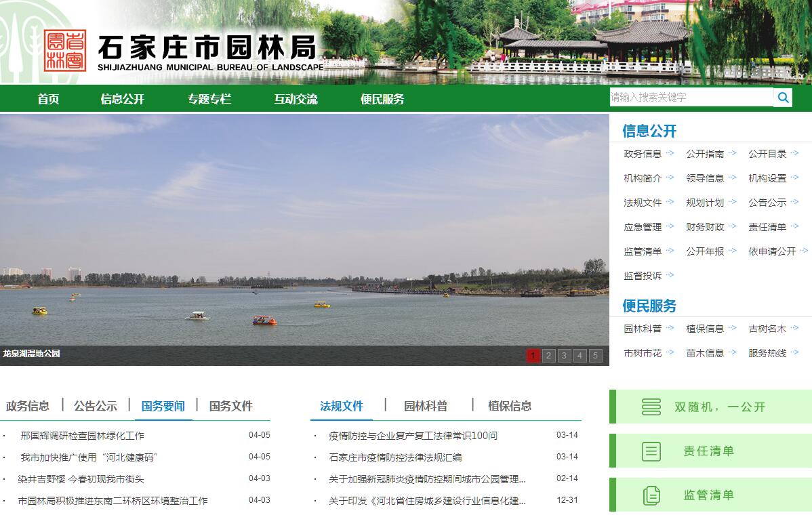Click the search magnifier icon
The height and width of the screenshot is (515, 812).
click(x=783, y=98)
